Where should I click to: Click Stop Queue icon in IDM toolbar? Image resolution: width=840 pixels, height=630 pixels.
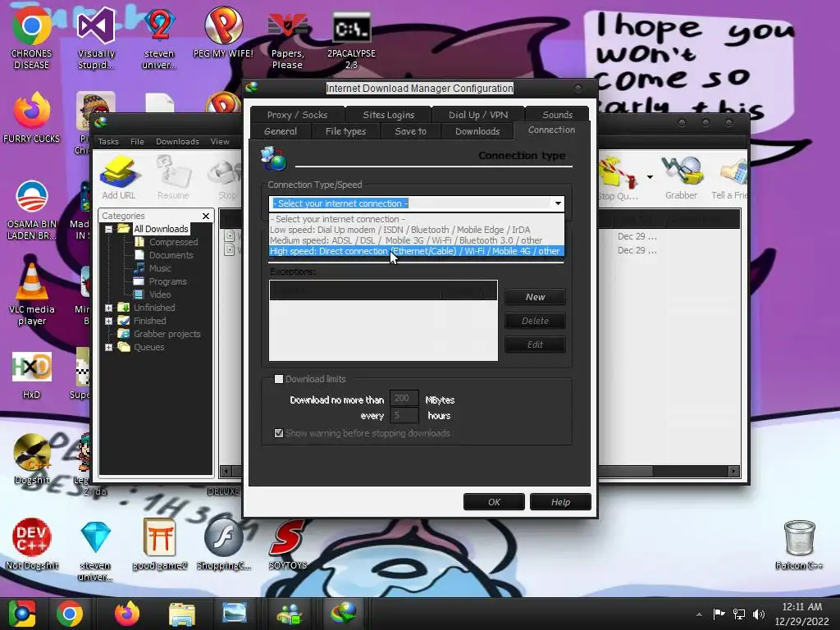[618, 178]
